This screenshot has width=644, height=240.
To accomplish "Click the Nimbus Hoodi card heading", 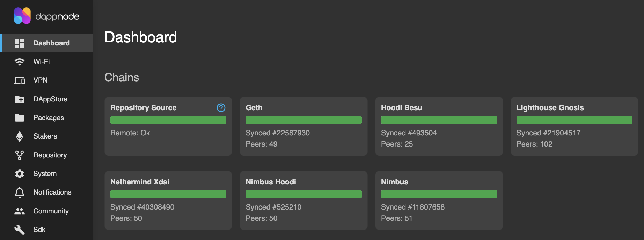I will (x=271, y=182).
